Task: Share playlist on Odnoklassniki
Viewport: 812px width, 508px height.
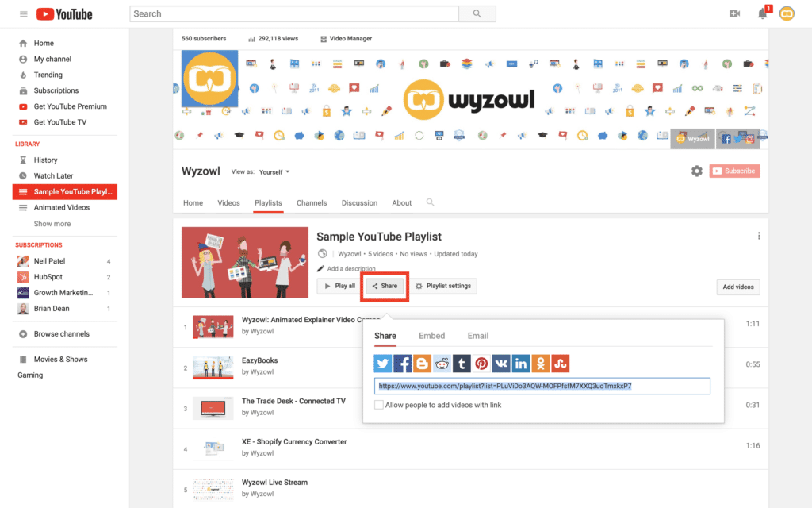Action: coord(540,364)
